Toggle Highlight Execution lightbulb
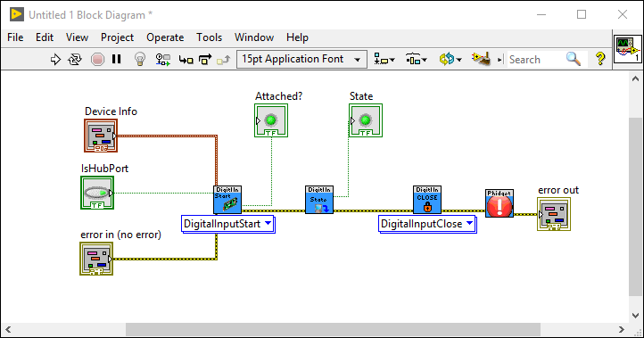Viewport: 644px width, 338px height. tap(140, 60)
